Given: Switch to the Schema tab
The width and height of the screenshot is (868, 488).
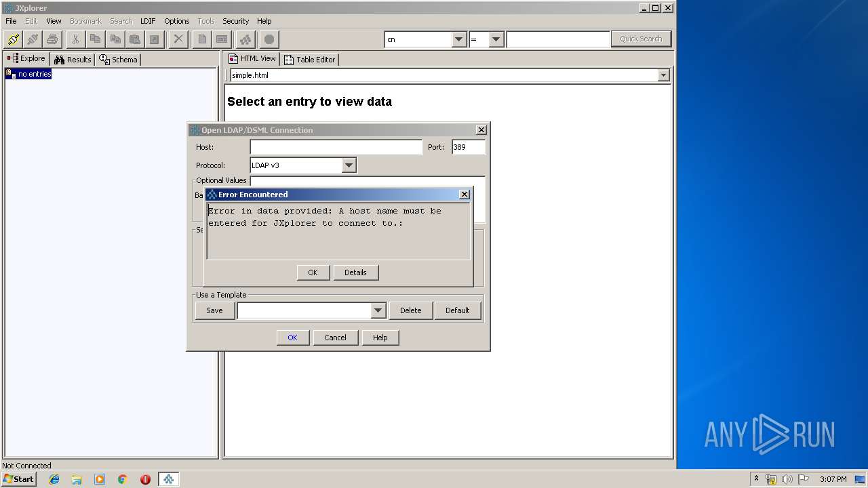Looking at the screenshot, I should pos(118,60).
